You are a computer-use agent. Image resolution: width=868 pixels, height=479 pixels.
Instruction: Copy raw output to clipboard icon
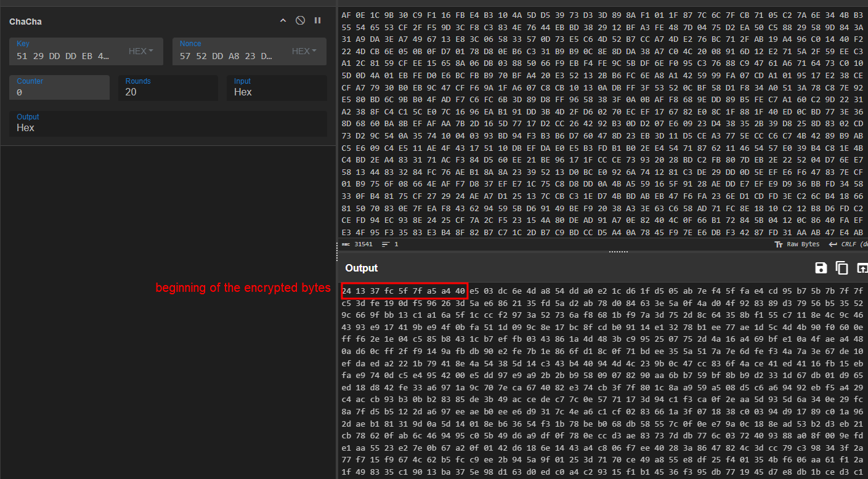click(x=842, y=268)
